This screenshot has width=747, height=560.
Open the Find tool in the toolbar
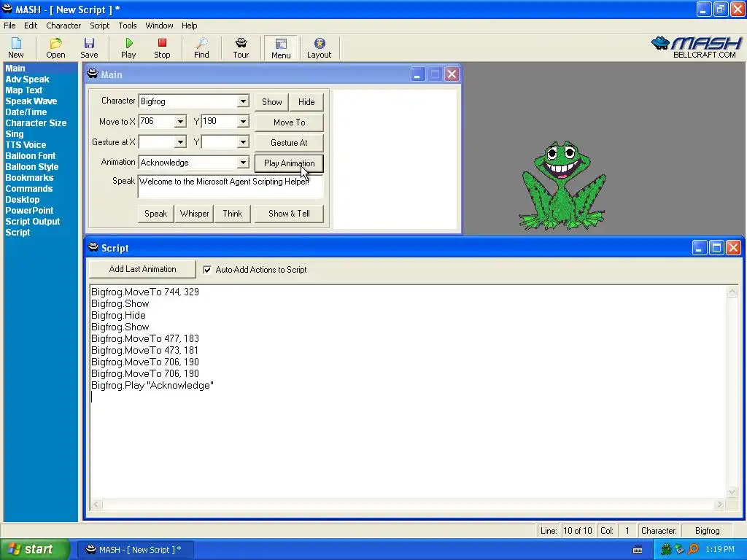(x=201, y=47)
